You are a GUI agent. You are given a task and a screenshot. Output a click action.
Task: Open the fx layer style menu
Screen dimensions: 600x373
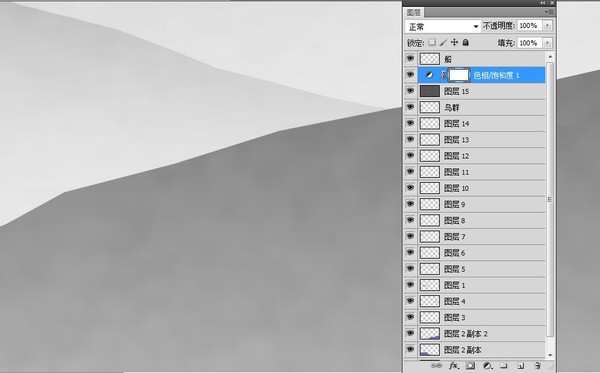point(454,366)
